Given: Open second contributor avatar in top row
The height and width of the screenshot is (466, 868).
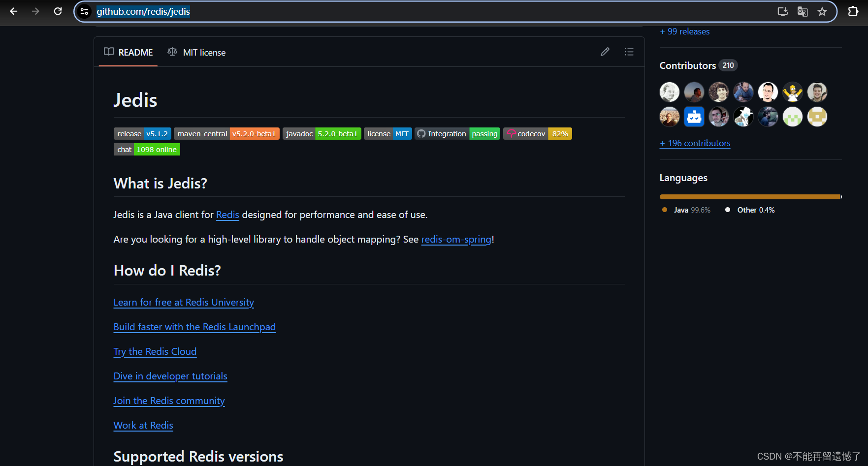Looking at the screenshot, I should [x=694, y=92].
